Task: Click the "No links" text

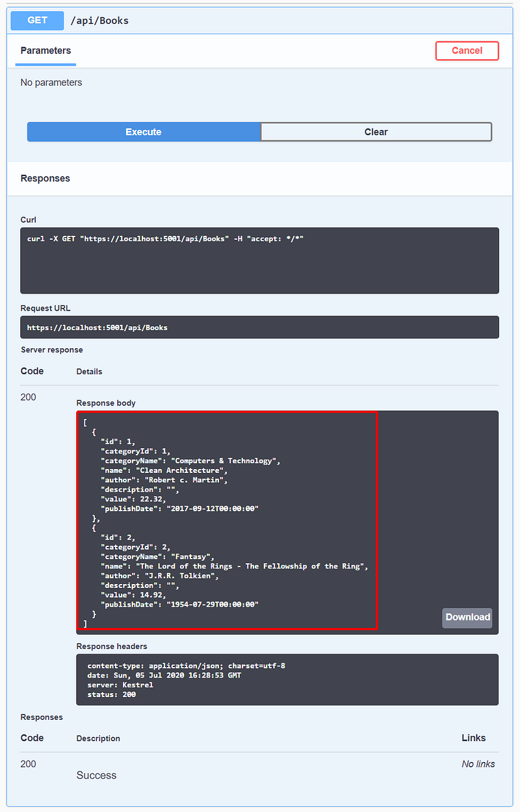Action: 478,764
